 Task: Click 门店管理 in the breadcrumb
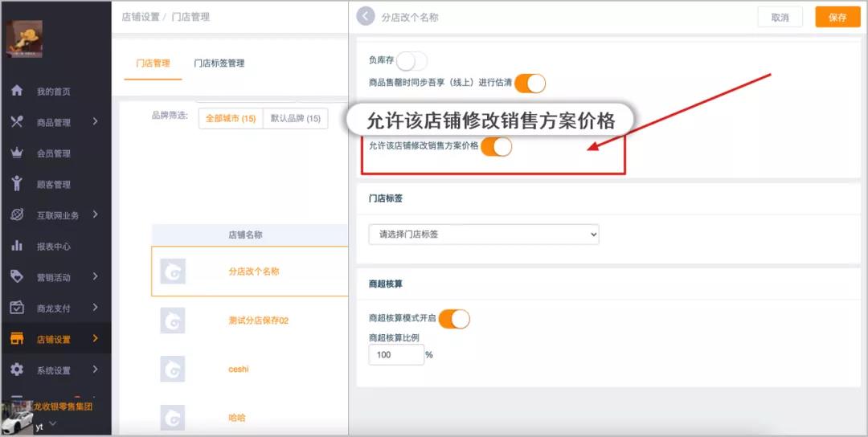point(190,17)
